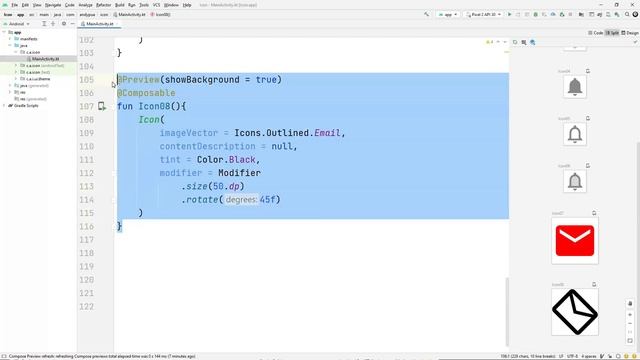
Task: Switch to Design view mode
Action: [x=630, y=33]
